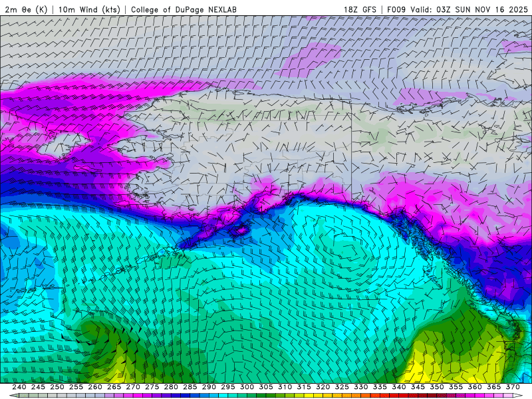Click the 280 value on the color scale
This screenshot has width=532, height=399.
[x=171, y=387]
